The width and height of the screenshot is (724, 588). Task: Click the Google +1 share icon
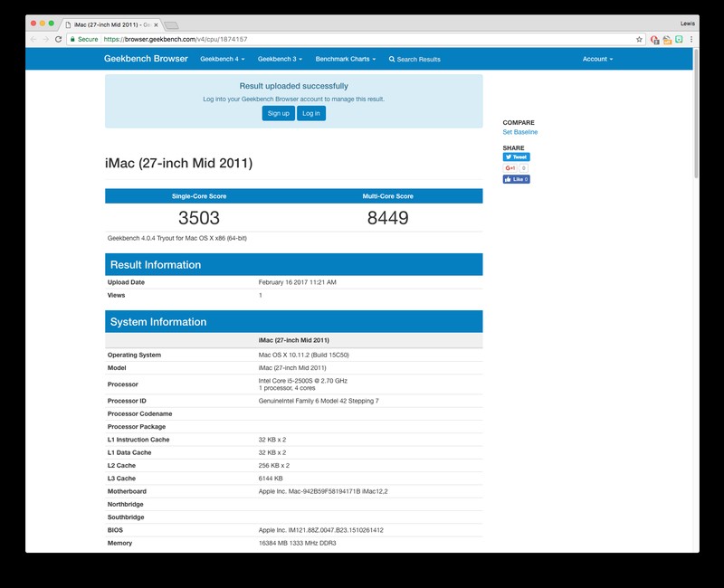click(509, 167)
